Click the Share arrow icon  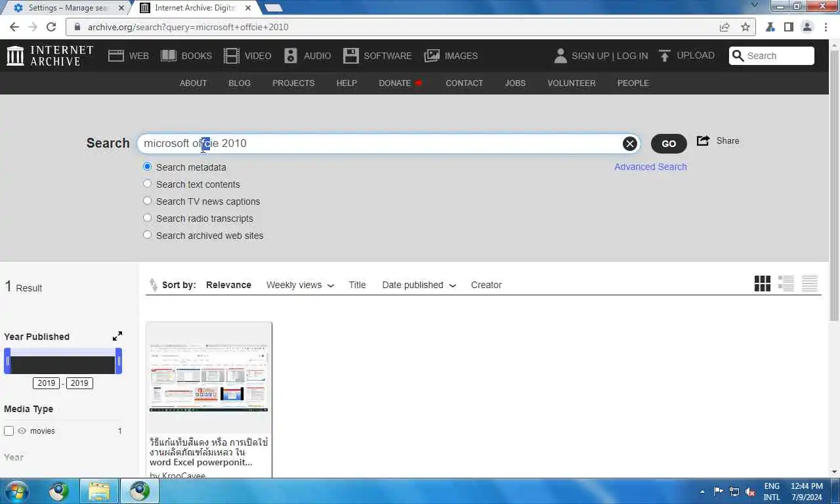pos(703,140)
